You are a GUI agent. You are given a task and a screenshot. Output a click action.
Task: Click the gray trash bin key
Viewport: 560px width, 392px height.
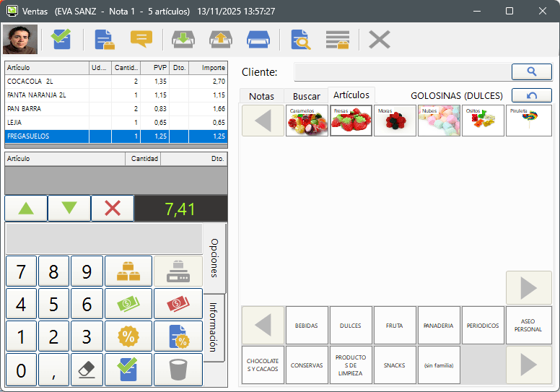click(x=178, y=370)
